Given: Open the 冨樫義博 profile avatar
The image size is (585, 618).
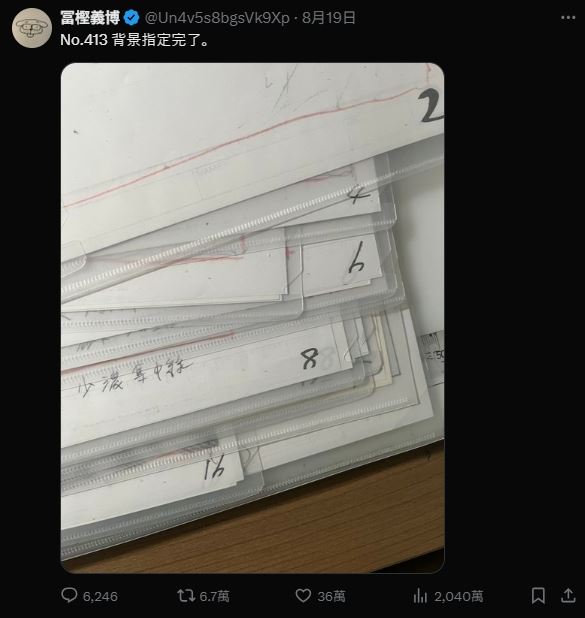Looking at the screenshot, I should [x=32, y=28].
